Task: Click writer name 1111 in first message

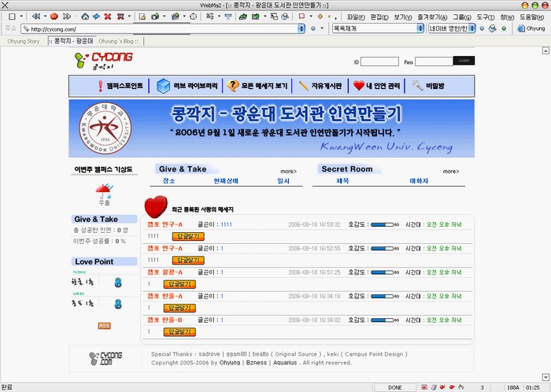Action: pos(227,224)
